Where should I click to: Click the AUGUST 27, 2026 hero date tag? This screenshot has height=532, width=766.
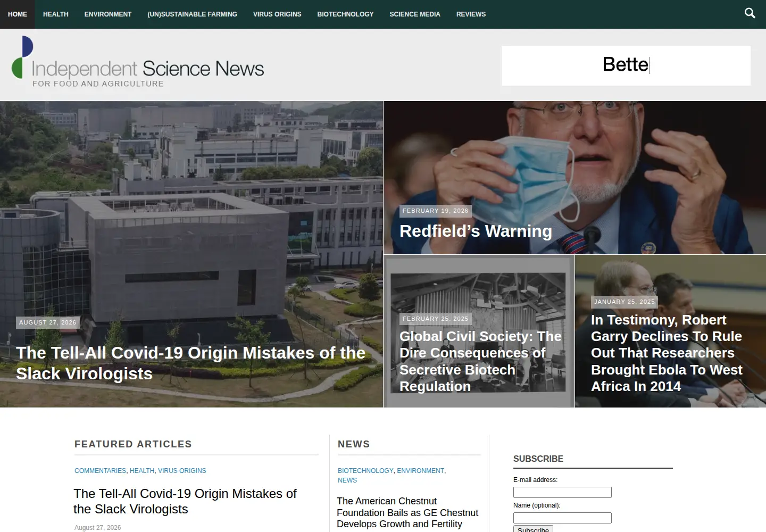click(x=48, y=322)
